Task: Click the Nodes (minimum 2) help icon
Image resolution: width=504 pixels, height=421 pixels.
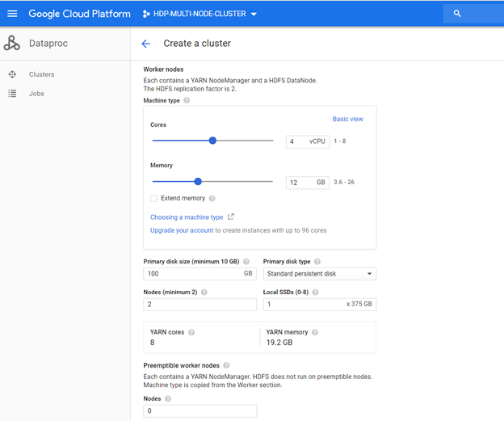Action: coord(204,293)
